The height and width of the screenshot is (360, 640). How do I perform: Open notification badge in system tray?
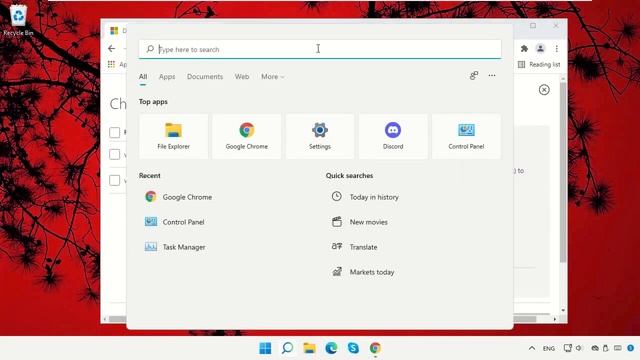coord(631,348)
